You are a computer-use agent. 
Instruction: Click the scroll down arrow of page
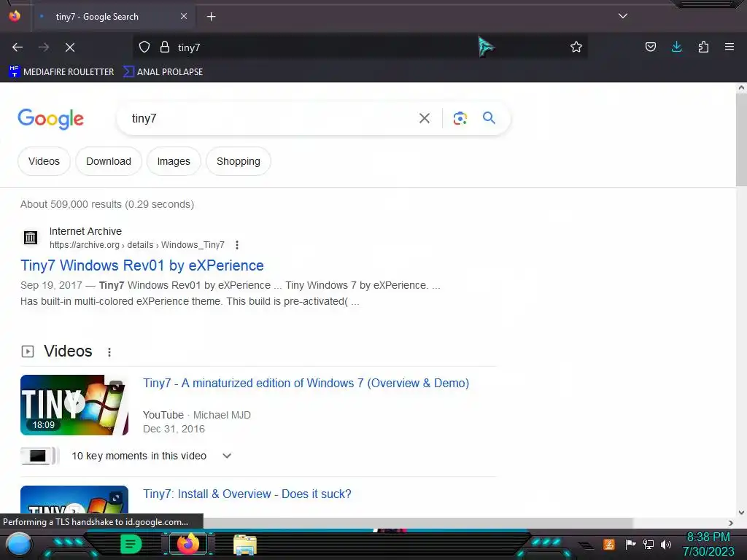741,513
